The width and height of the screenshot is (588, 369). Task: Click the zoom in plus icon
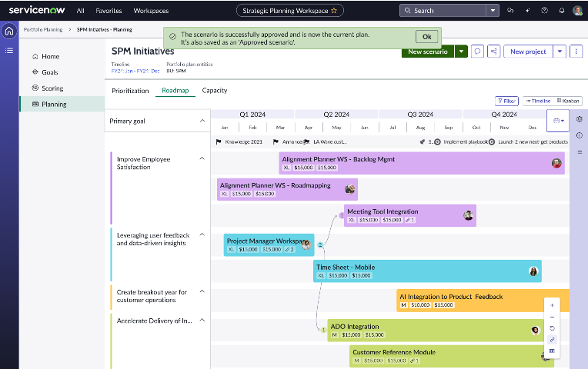552,305
